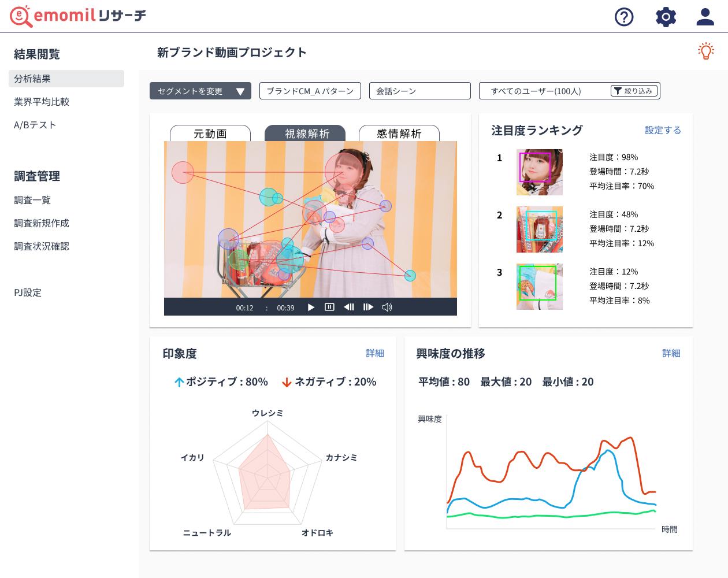Viewport: 728px width, 578px height.
Task: Switch to the 感情解析 tab
Action: pos(399,134)
